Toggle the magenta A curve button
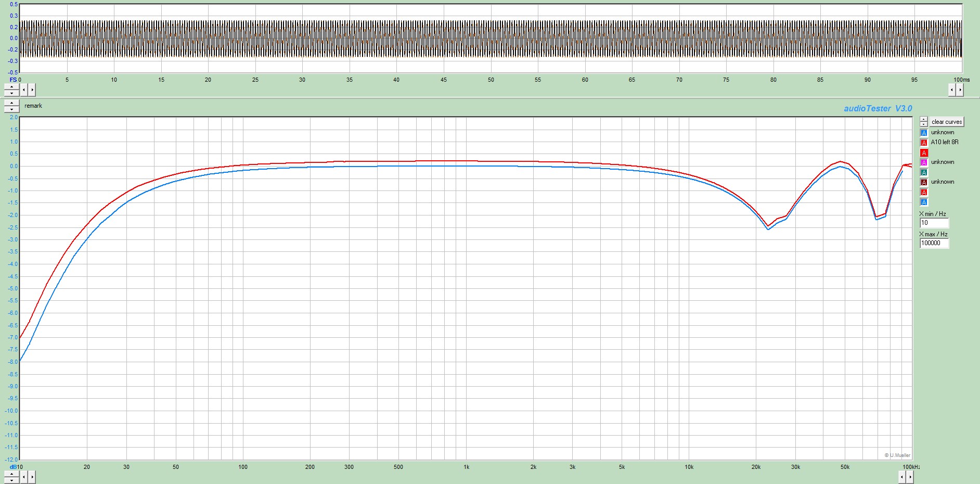 924,162
